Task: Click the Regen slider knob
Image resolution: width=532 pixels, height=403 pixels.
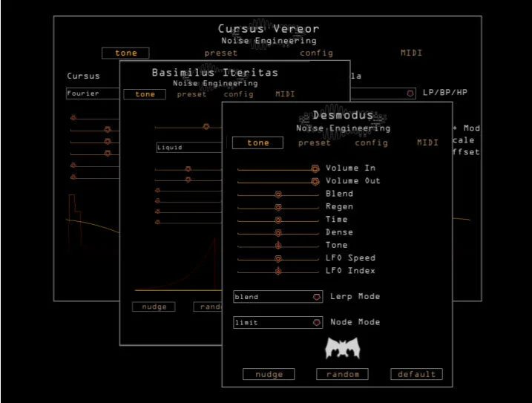Action: 278,208
